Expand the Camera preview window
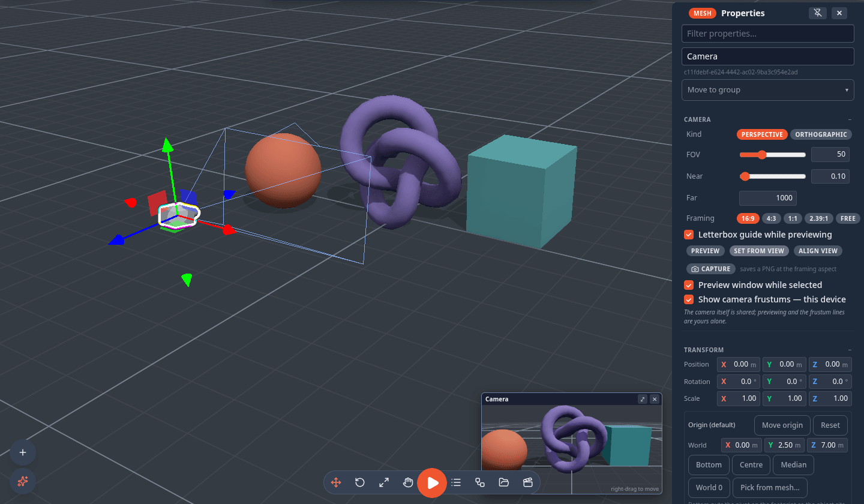 (x=642, y=399)
